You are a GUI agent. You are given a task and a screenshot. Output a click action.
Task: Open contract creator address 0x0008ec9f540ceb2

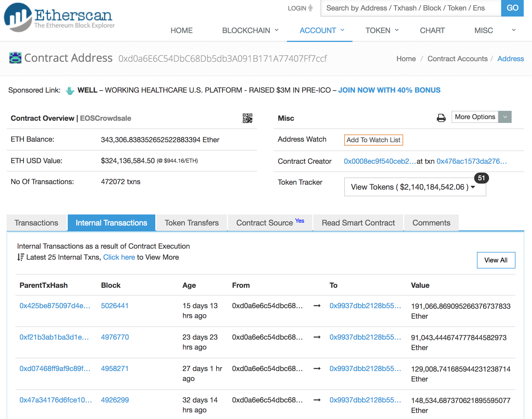(x=380, y=161)
